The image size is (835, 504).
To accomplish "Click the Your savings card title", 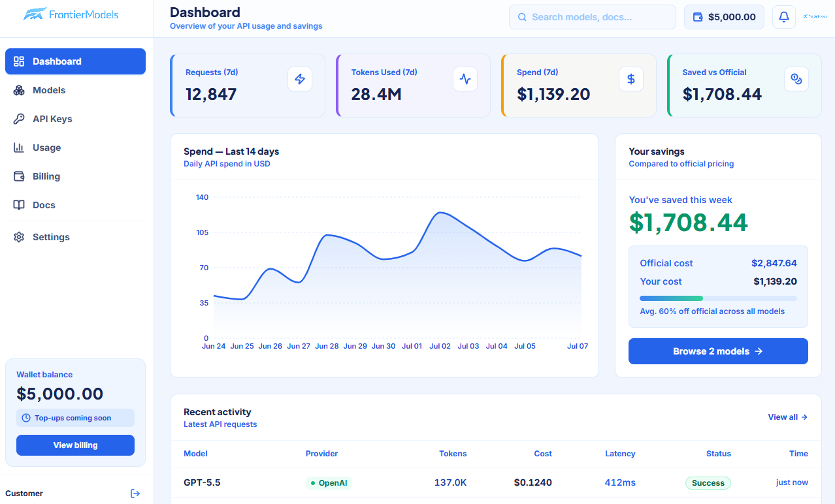I will (x=657, y=151).
